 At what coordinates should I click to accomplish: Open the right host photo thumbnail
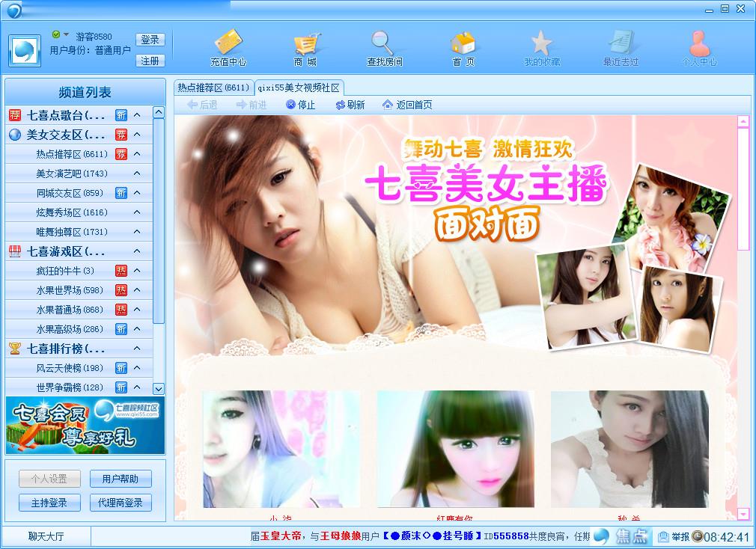[630, 449]
